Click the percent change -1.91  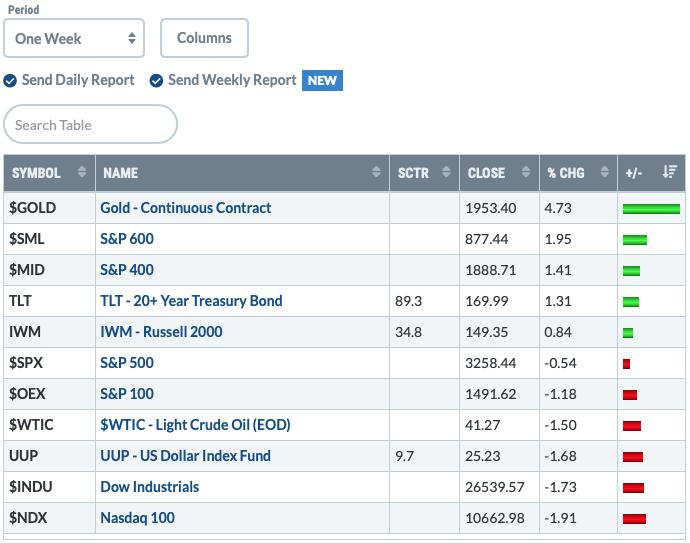pyautogui.click(x=560, y=517)
